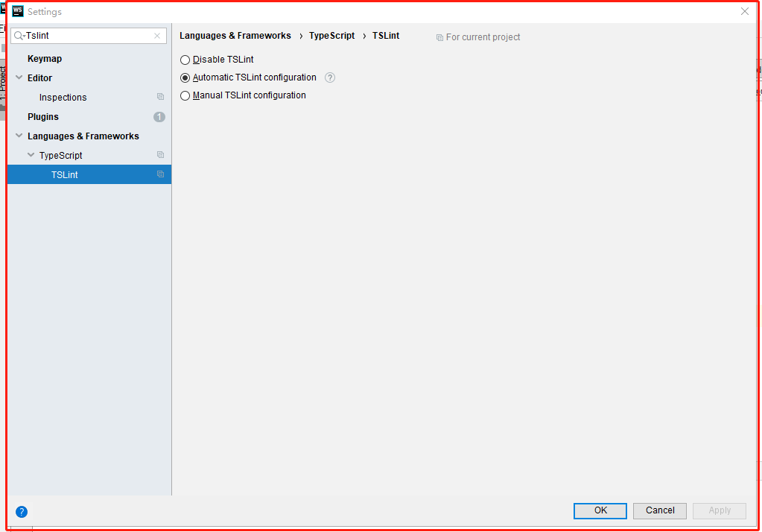Click the blue help icon at dialog bottom

coord(22,512)
